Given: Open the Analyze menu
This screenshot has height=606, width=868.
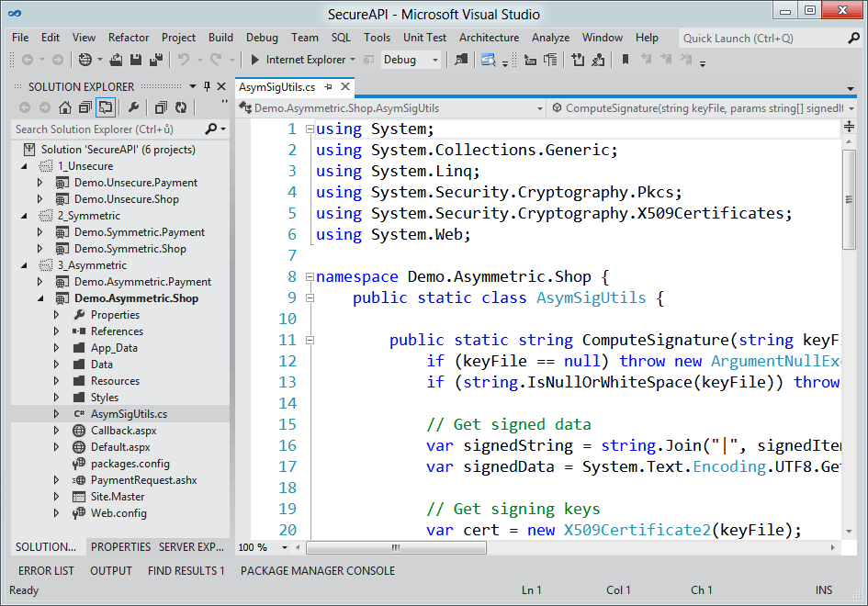Looking at the screenshot, I should click(550, 38).
